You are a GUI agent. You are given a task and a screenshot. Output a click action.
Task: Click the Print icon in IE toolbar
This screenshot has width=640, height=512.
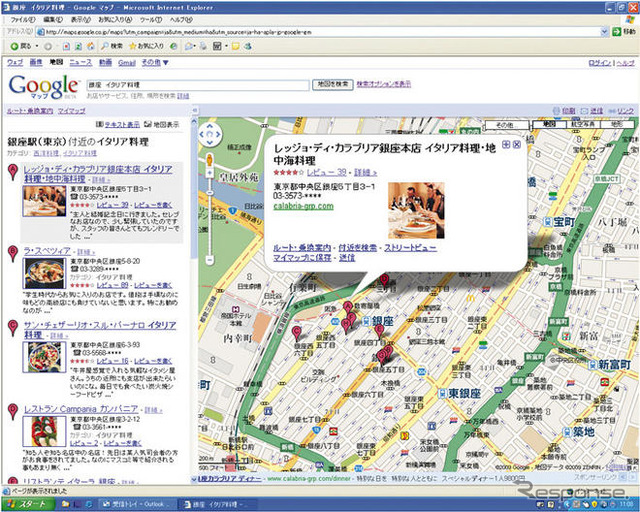pyautogui.click(x=203, y=47)
